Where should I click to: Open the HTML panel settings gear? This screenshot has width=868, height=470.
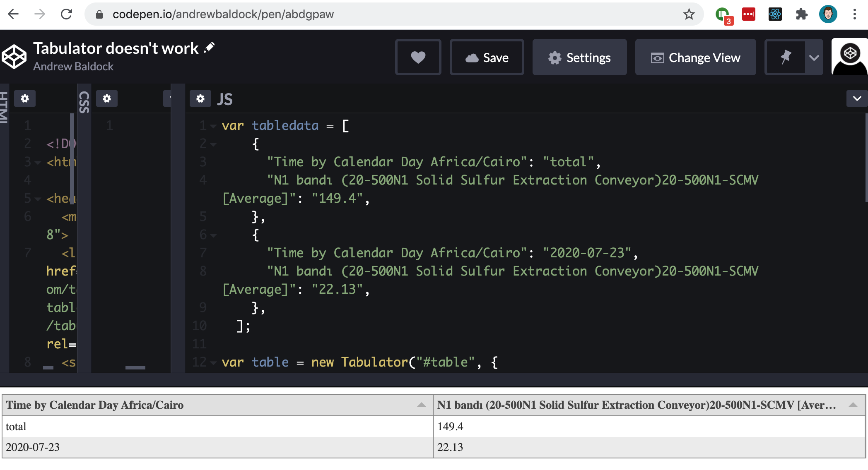(25, 98)
